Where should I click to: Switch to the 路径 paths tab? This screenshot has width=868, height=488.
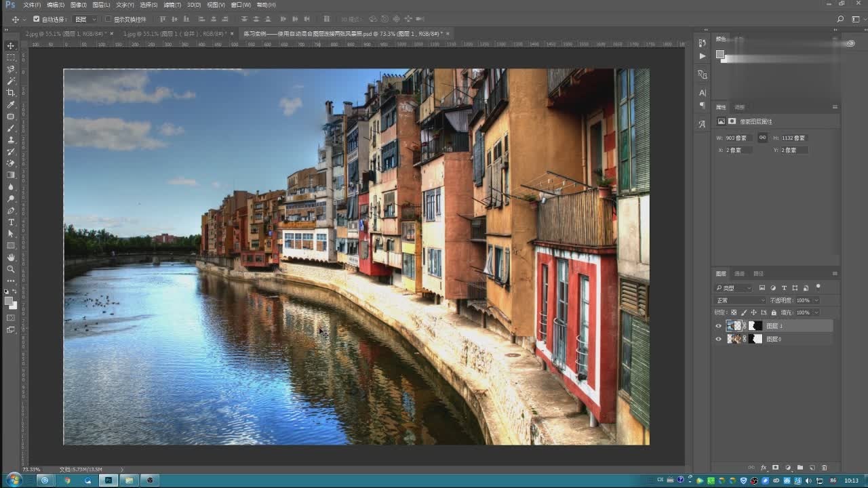coord(758,273)
